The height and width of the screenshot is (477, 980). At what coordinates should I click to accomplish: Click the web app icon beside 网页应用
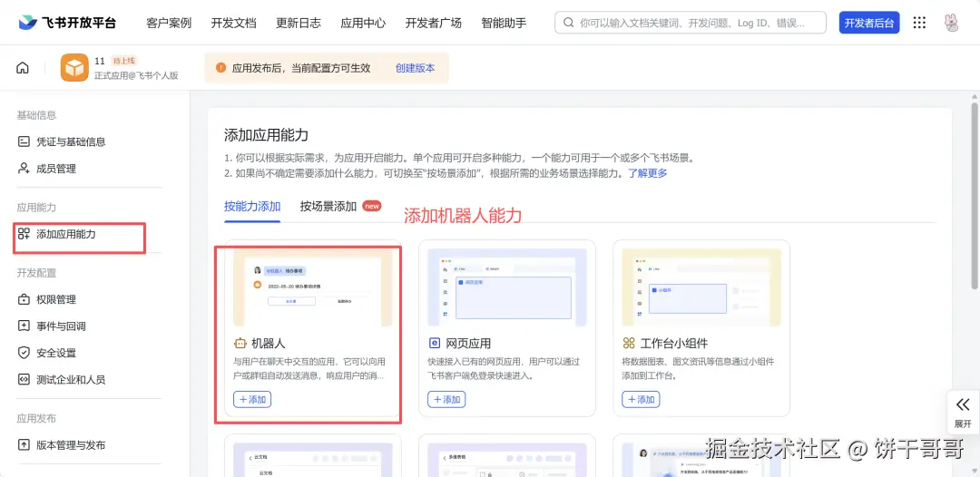pos(435,344)
